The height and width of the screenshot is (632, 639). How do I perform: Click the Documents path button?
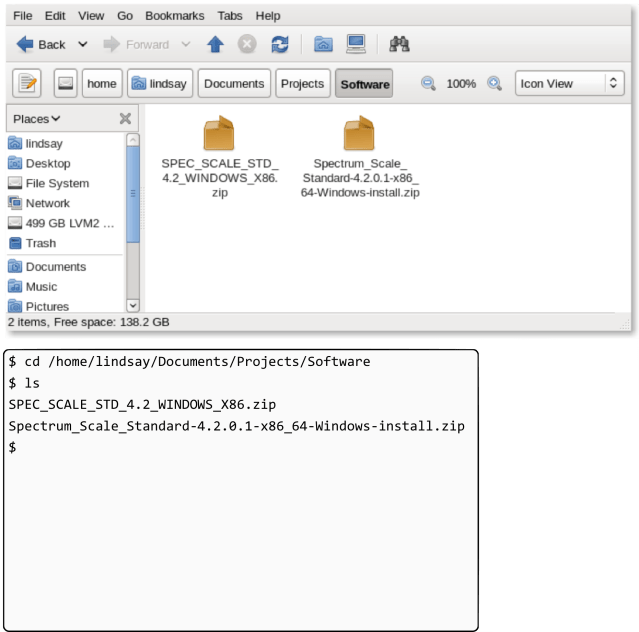pos(234,84)
